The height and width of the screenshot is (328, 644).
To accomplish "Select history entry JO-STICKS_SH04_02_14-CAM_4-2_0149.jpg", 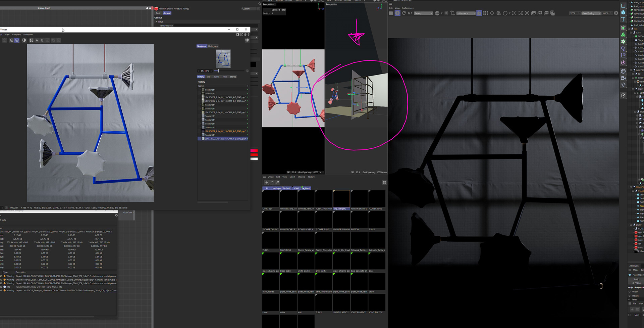I will [225, 112].
